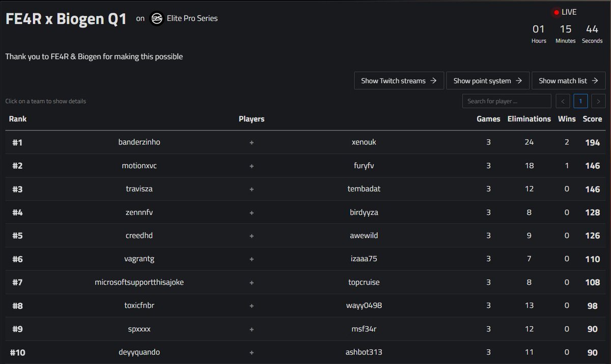Expand the #7 microsoftsupportthisajoke team row
This screenshot has height=364, width=611.
305,282
